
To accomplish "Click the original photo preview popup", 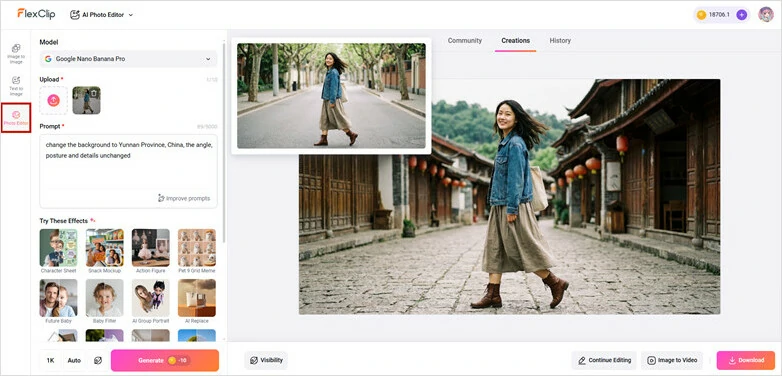I will click(331, 96).
